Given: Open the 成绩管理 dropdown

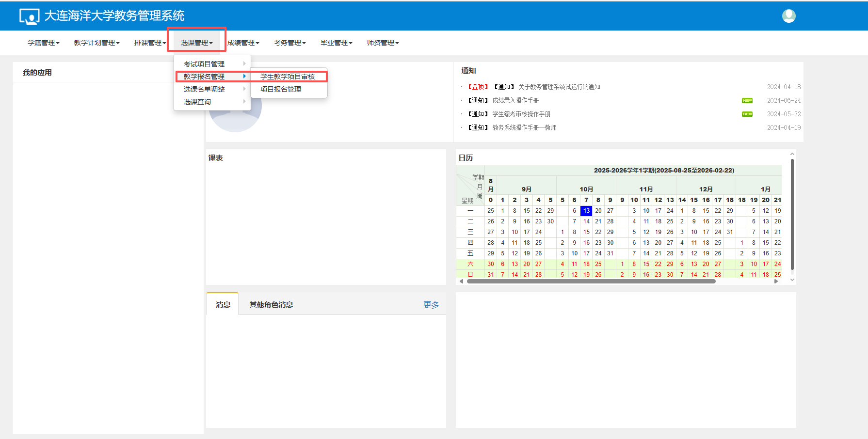Looking at the screenshot, I should click(243, 43).
